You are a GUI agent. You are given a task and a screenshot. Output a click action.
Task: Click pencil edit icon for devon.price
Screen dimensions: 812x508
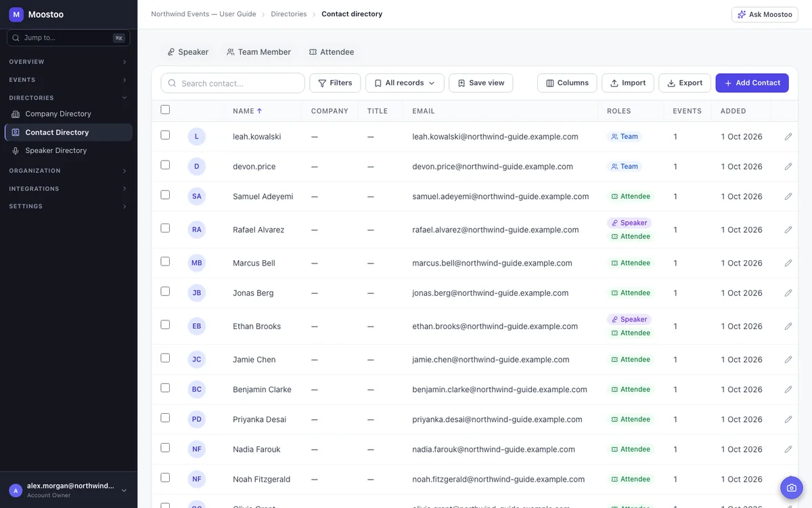click(x=788, y=167)
